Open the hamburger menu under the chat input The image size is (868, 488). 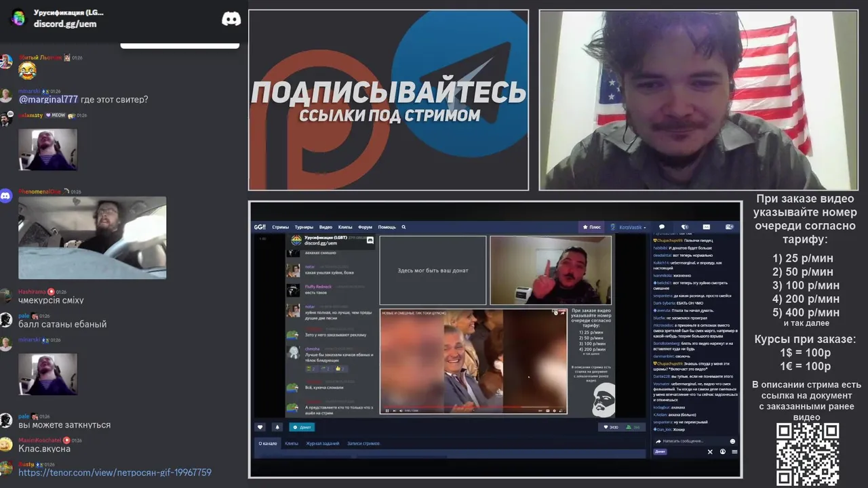[x=734, y=451]
